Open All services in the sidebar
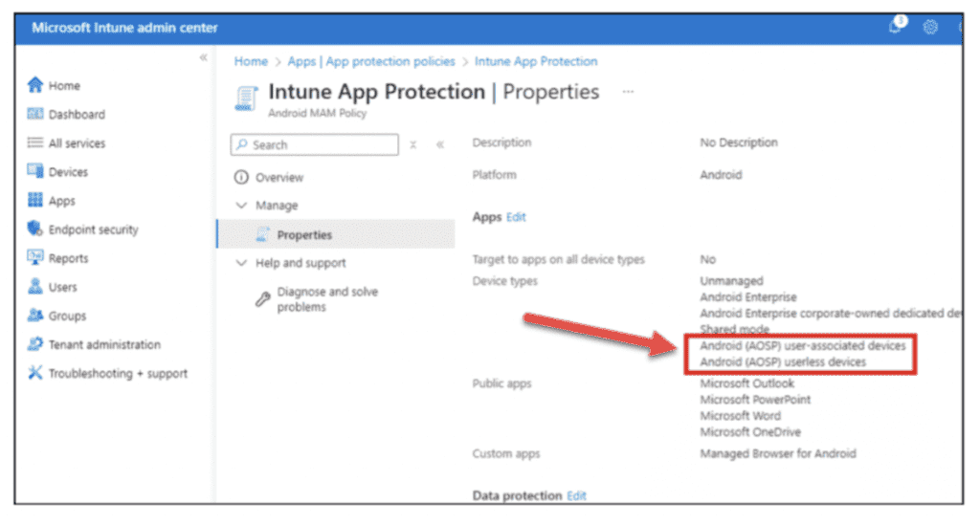 pos(77,142)
